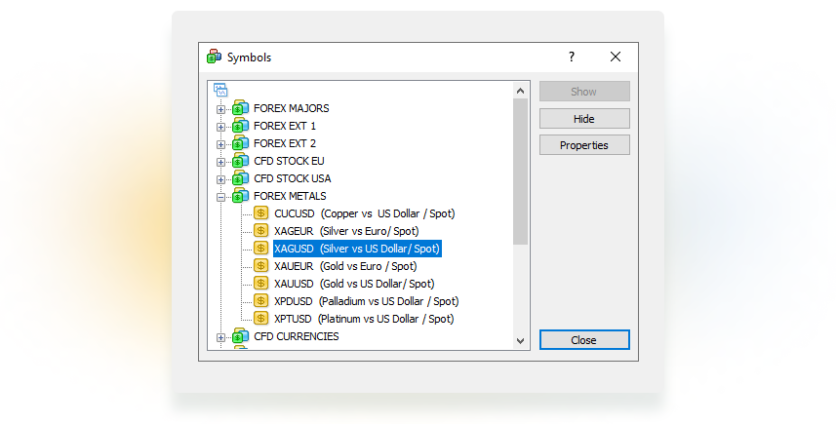836x424 pixels.
Task: Click the scrollbar down arrow
Action: (x=520, y=341)
